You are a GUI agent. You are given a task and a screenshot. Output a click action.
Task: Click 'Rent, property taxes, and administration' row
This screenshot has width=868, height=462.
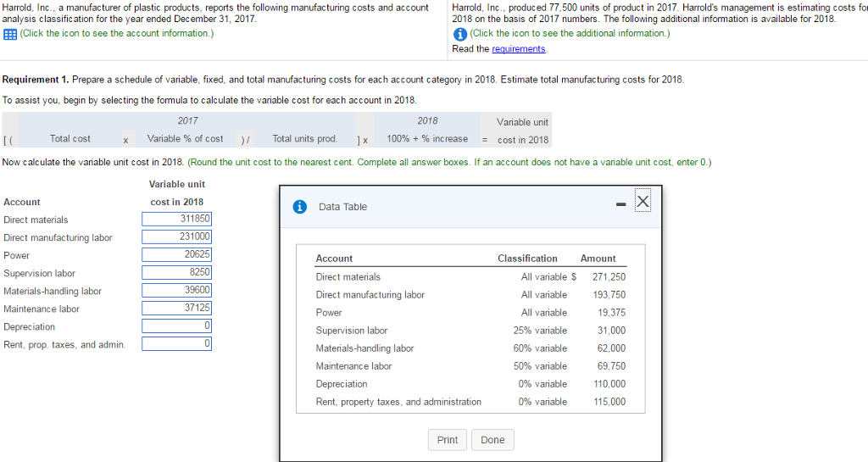pyautogui.click(x=398, y=402)
